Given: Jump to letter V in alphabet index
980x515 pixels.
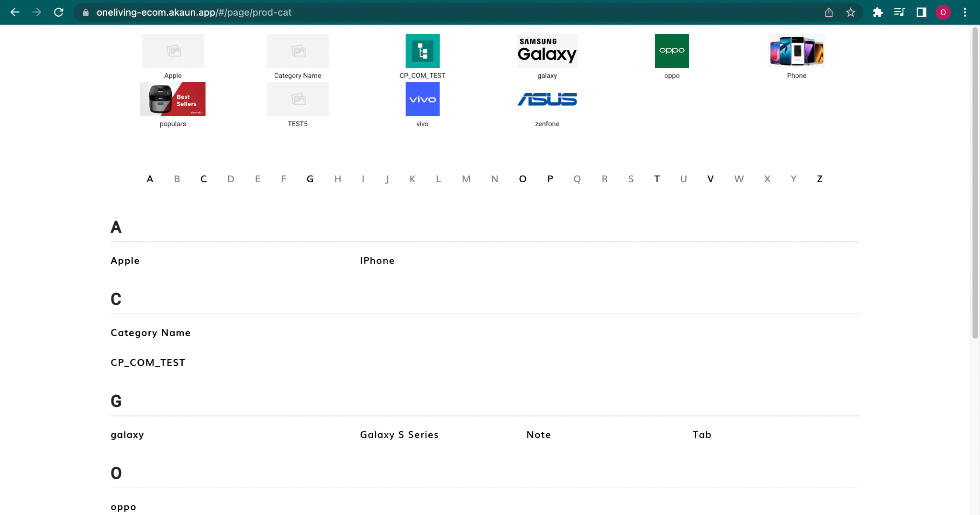Looking at the screenshot, I should click(710, 179).
